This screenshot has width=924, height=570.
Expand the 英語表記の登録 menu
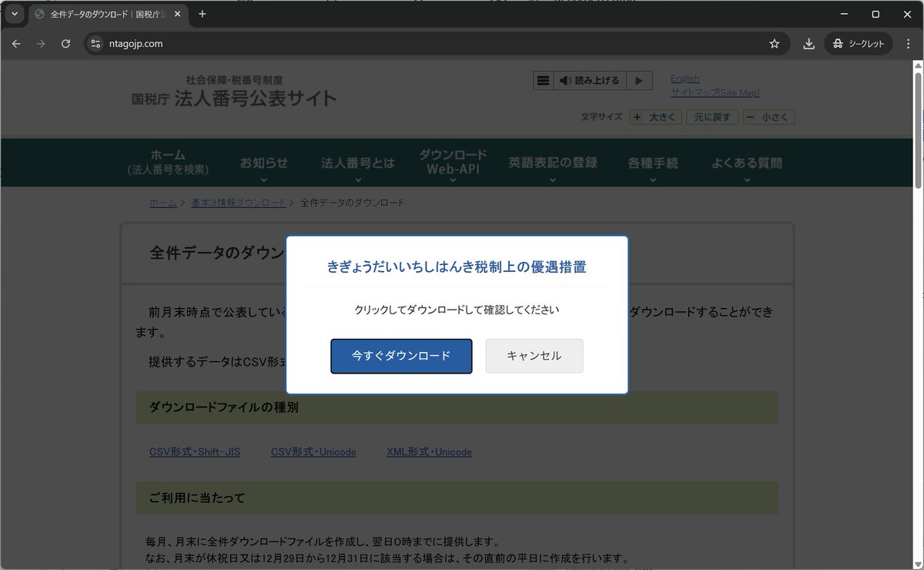(x=553, y=163)
